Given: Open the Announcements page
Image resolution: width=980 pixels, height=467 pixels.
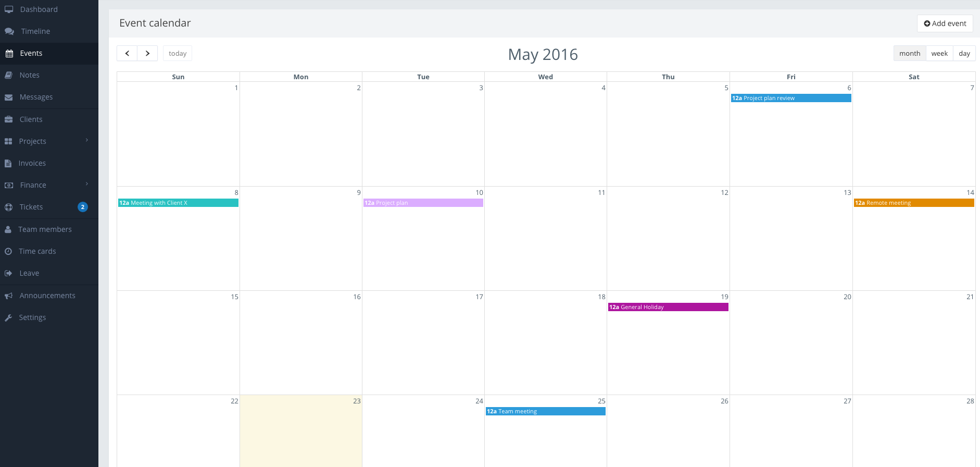Looking at the screenshot, I should pos(49,296).
